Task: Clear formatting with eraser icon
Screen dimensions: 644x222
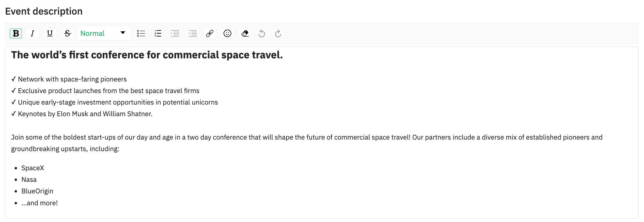Action: pos(245,33)
